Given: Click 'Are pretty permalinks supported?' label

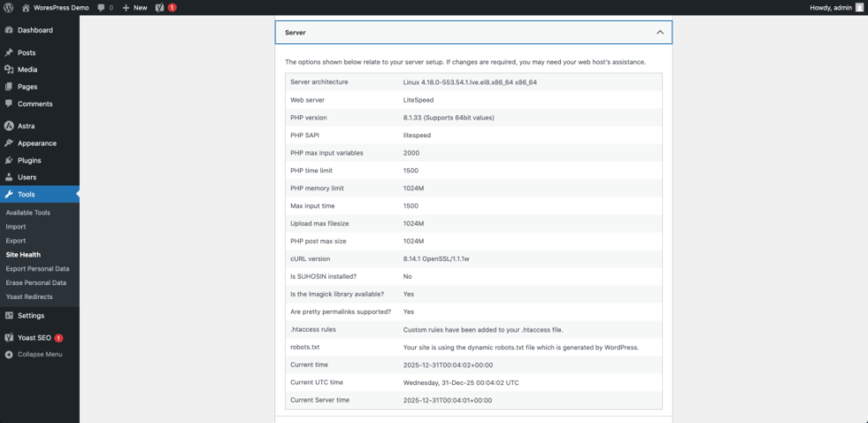Looking at the screenshot, I should click(340, 311).
